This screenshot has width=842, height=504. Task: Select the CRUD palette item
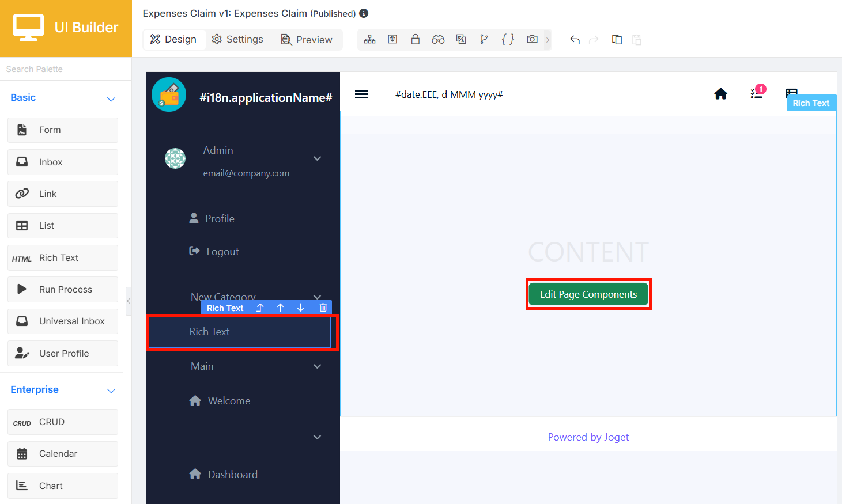click(63, 422)
